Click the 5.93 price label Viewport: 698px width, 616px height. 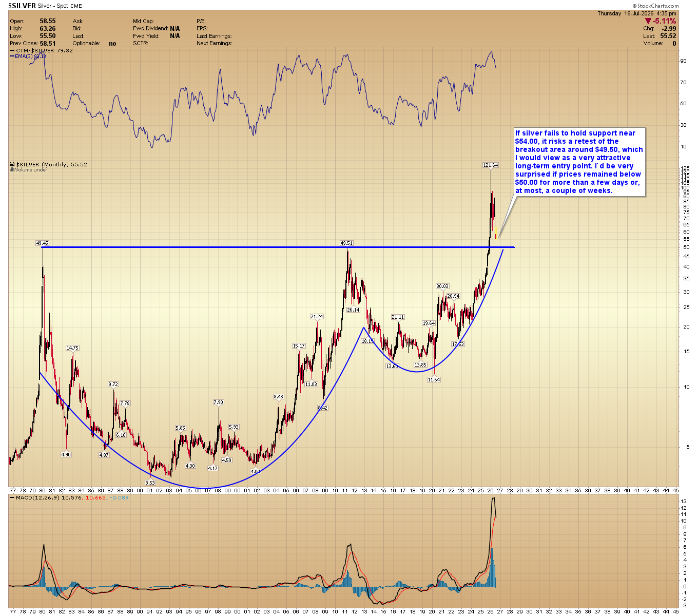coord(234,427)
